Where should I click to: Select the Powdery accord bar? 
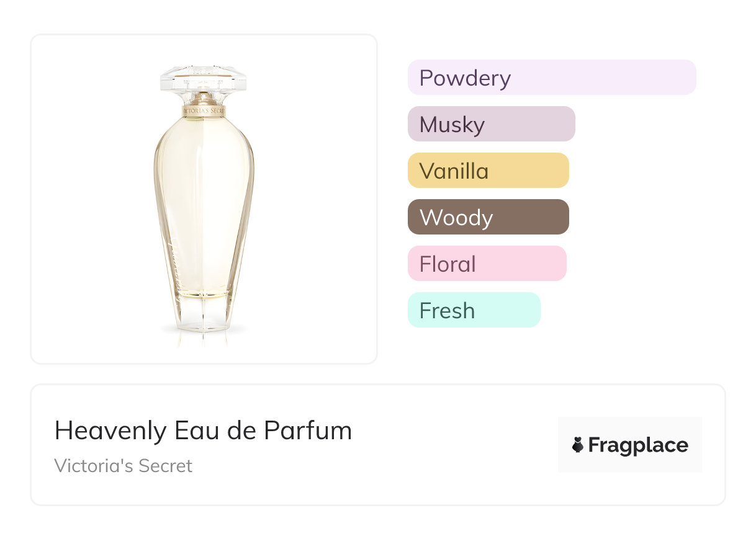[x=551, y=78]
